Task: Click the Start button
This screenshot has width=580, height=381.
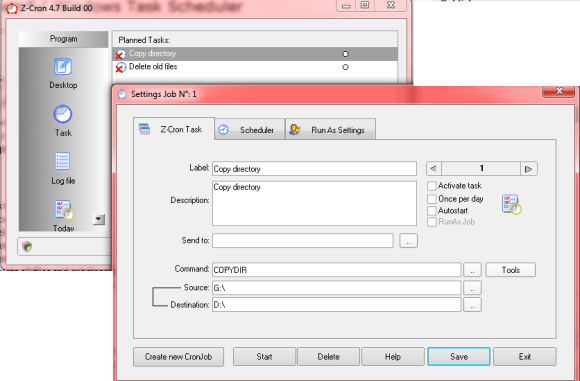Action: click(x=264, y=357)
